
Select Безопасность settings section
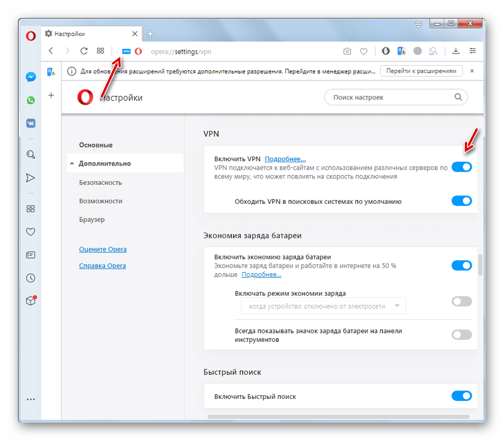[100, 182]
